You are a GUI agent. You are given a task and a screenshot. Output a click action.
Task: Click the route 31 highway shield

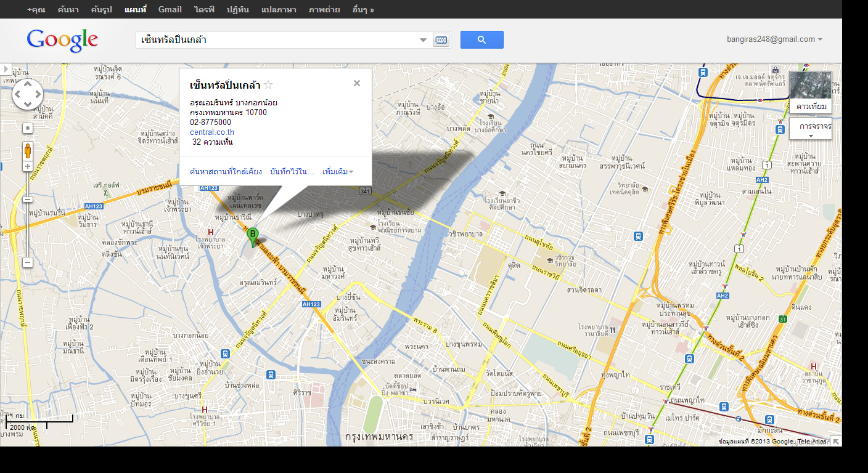(x=782, y=318)
